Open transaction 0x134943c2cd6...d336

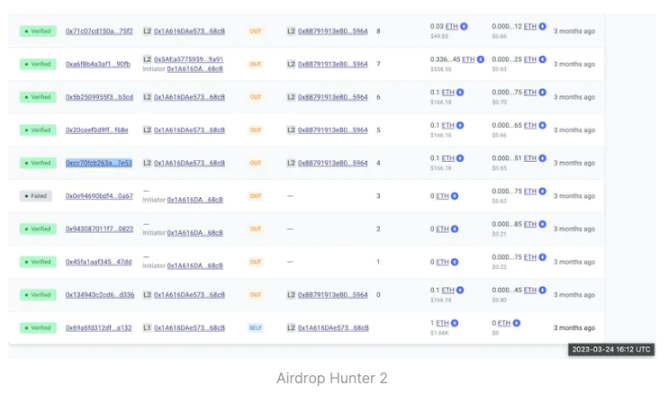100,295
